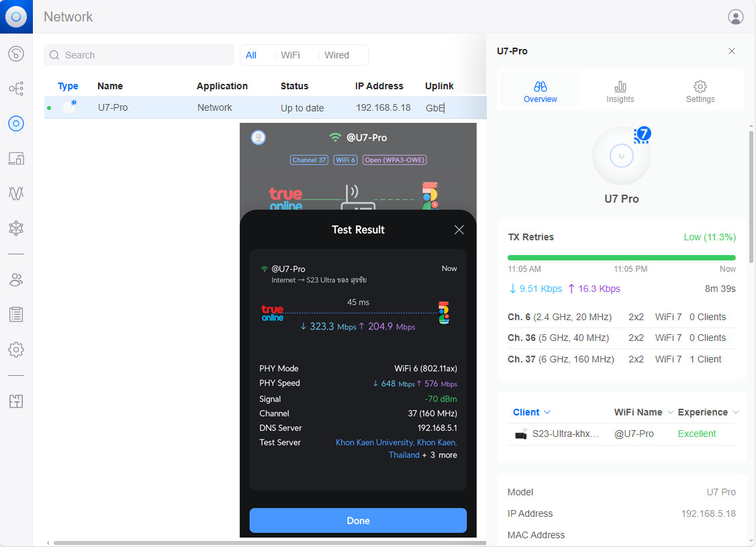756x547 pixels.
Task: Select the S23-Ultra-khx client row name
Action: (x=565, y=434)
